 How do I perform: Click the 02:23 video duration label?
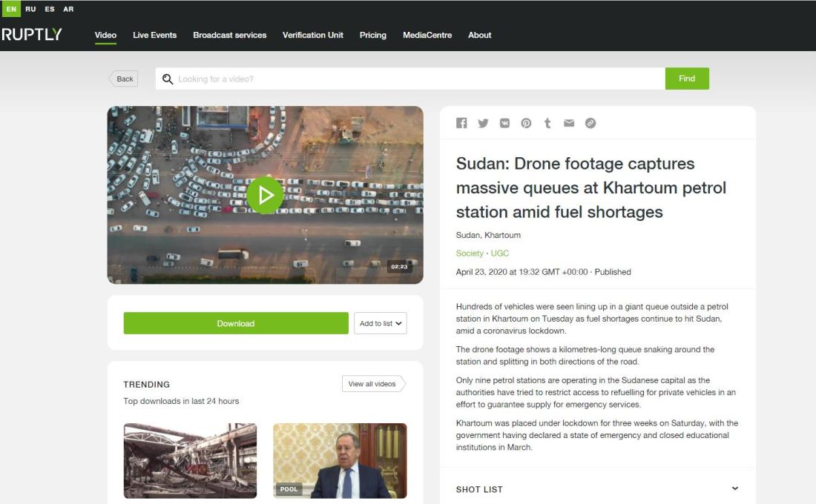(399, 267)
